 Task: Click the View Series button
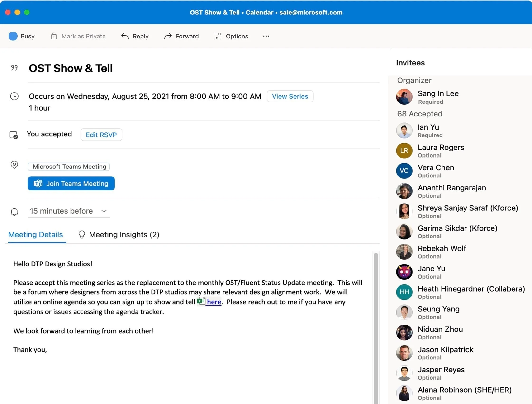pos(290,96)
